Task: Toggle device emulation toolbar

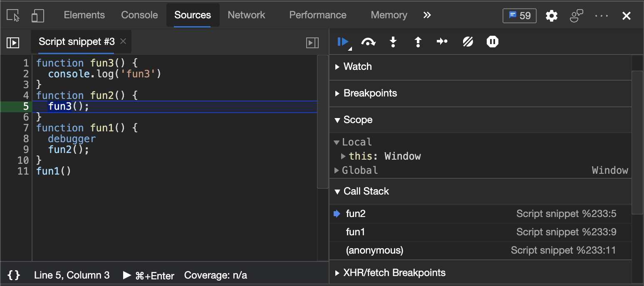Action: point(38,16)
